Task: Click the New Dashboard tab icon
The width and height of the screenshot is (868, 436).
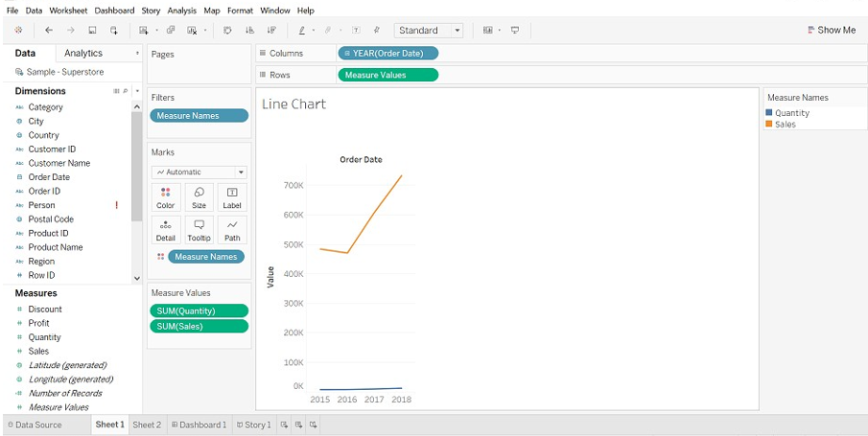Action: [298, 425]
